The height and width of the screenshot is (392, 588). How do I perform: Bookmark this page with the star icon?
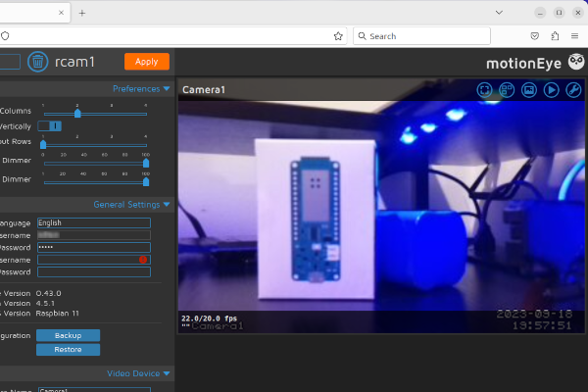tap(338, 36)
